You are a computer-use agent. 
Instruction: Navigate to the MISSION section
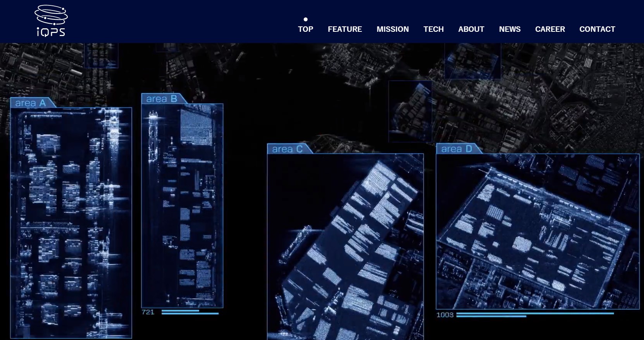(x=393, y=29)
